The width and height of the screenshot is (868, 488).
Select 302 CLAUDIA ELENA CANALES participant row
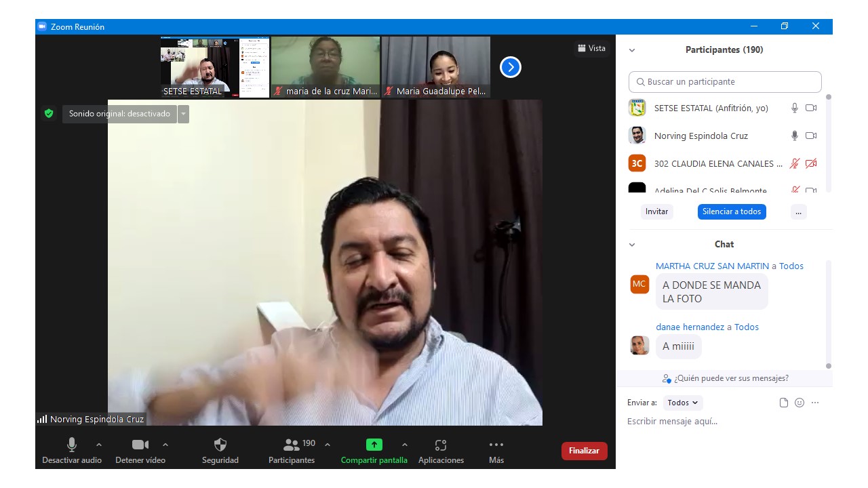click(x=723, y=163)
